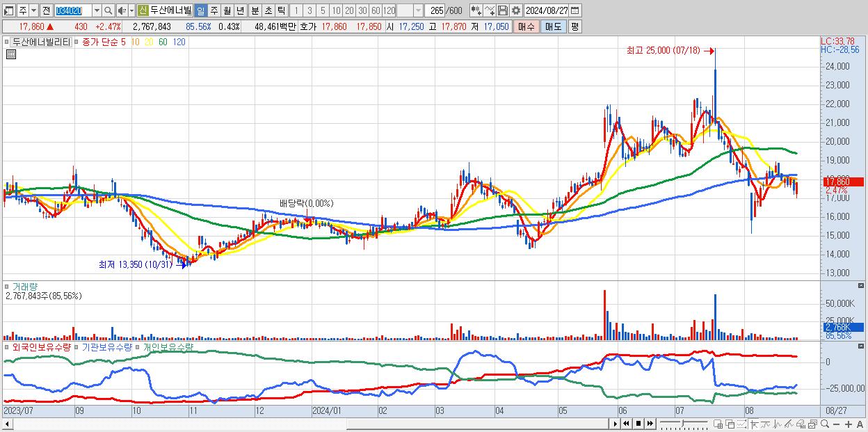The height and width of the screenshot is (432, 868).
Task: Click the add candle indicator icon
Action: pos(476,10)
